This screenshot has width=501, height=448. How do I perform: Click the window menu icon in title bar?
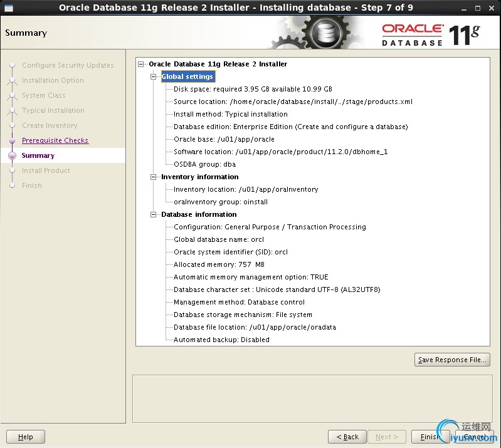[9, 8]
